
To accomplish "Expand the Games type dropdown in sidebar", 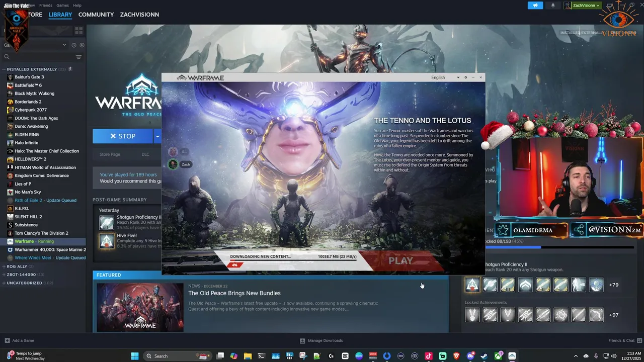I will click(35, 45).
